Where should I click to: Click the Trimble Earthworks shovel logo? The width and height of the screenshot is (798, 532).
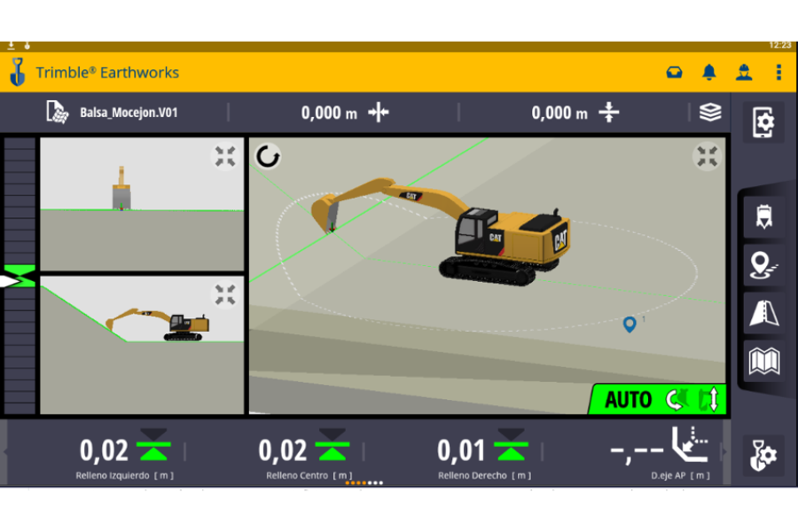(x=18, y=72)
